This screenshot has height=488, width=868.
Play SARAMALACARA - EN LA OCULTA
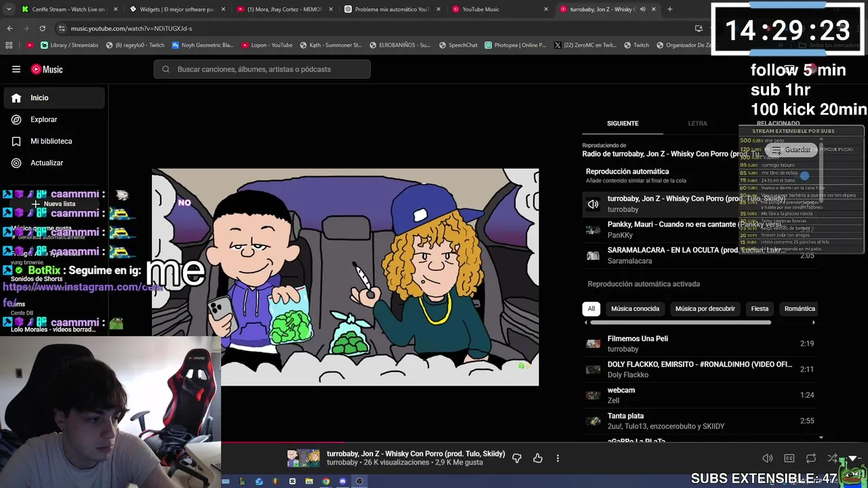699,256
